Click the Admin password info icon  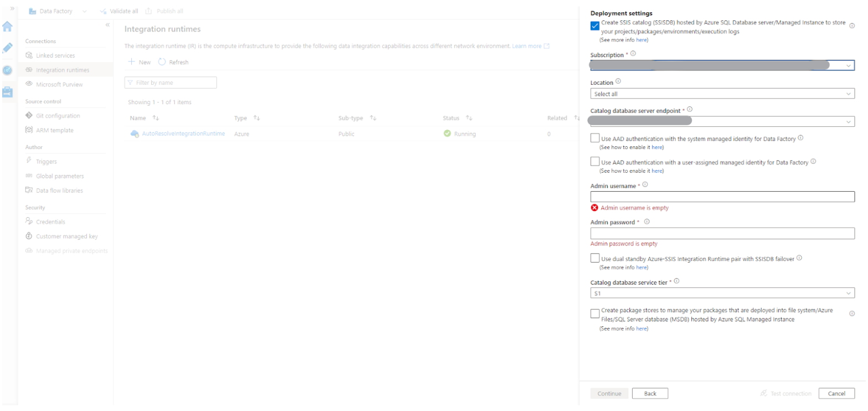647,222
